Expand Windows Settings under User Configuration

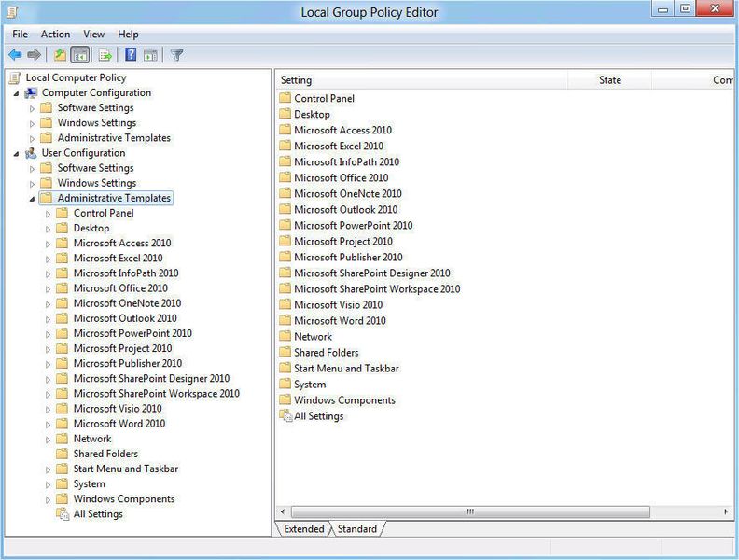click(32, 184)
